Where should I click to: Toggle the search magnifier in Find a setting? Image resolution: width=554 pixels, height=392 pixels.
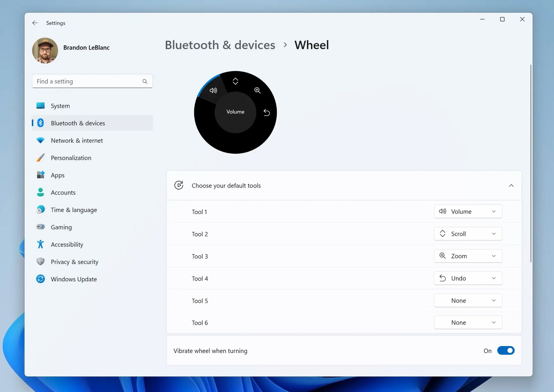[145, 81]
